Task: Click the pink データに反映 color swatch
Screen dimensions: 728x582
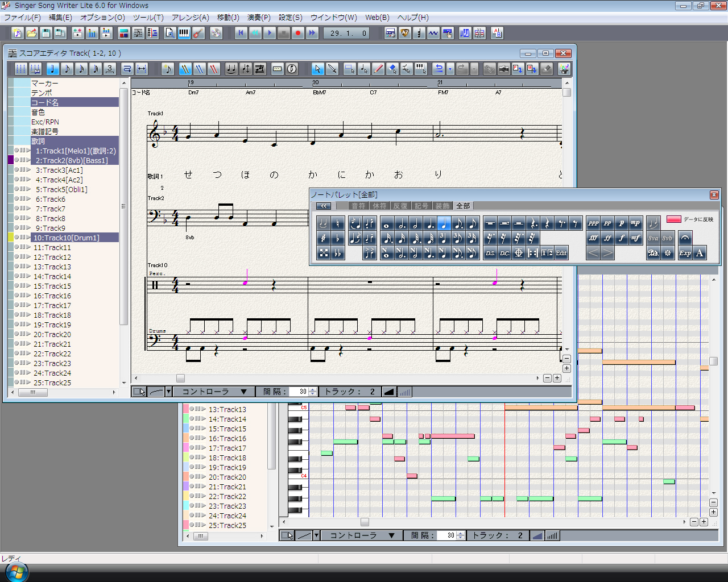Action: point(674,219)
